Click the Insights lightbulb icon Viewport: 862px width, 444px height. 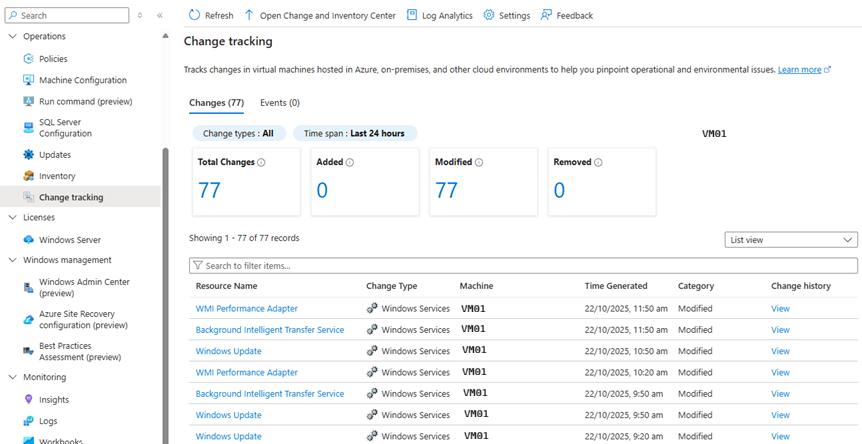coord(29,399)
